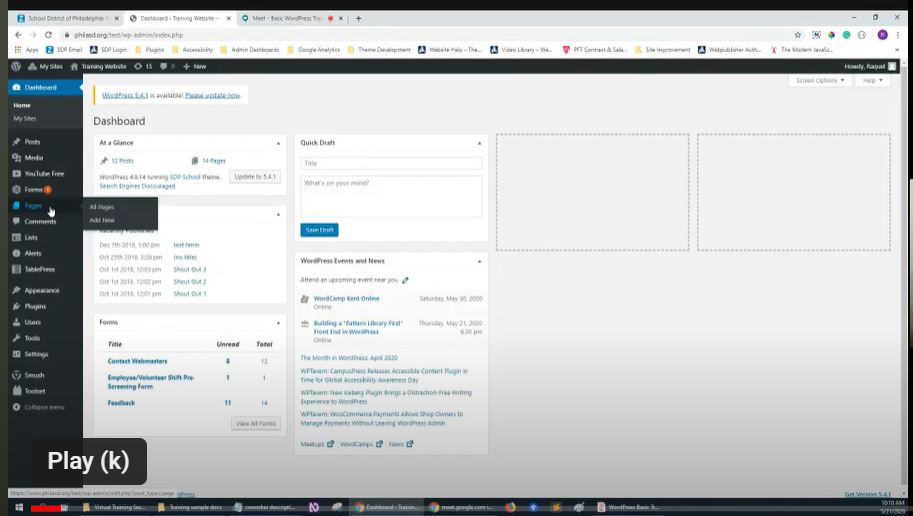913x516 pixels.
Task: Click the Meetups external link
Action: pyautogui.click(x=317, y=444)
